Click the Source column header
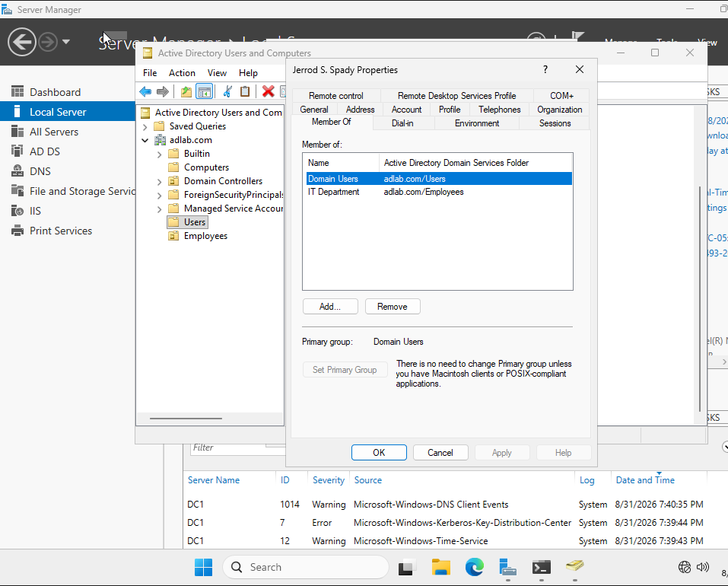 (367, 480)
